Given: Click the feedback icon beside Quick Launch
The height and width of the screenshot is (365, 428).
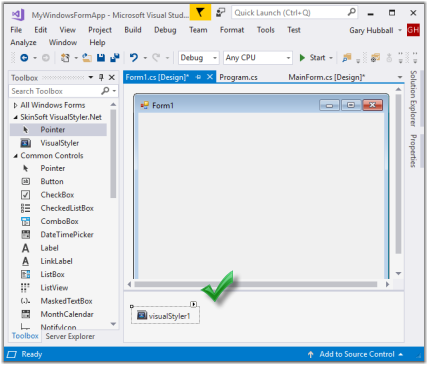Looking at the screenshot, I should [220, 13].
